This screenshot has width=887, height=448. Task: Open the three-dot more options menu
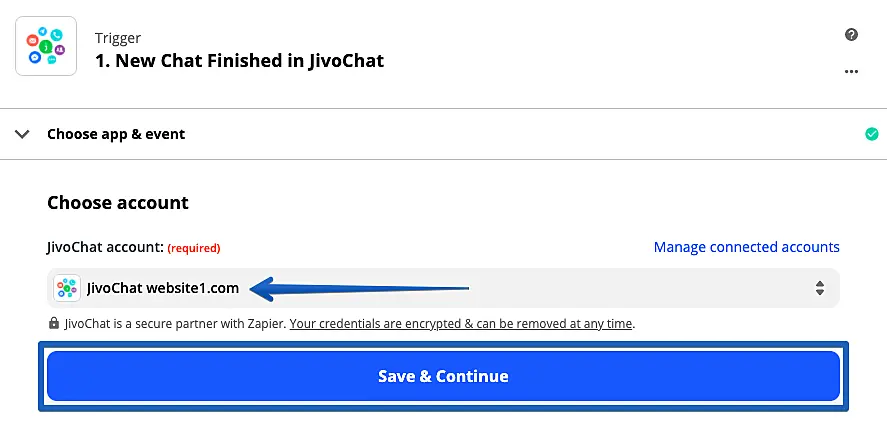point(851,72)
